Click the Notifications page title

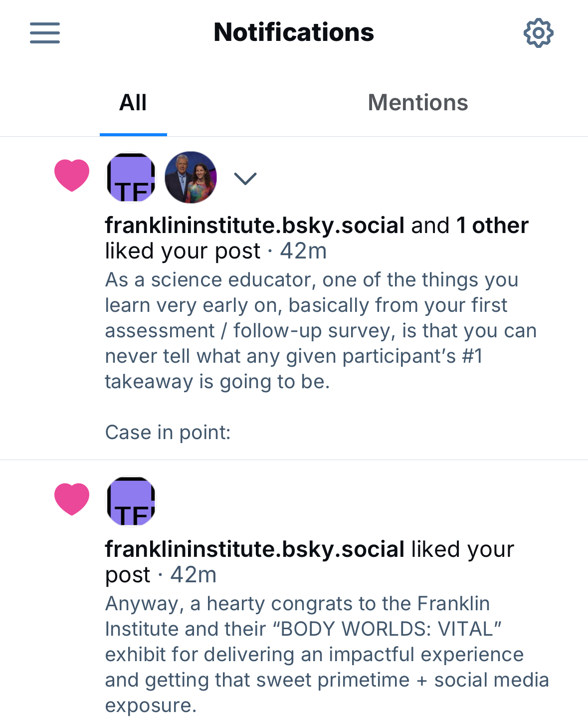(x=294, y=32)
